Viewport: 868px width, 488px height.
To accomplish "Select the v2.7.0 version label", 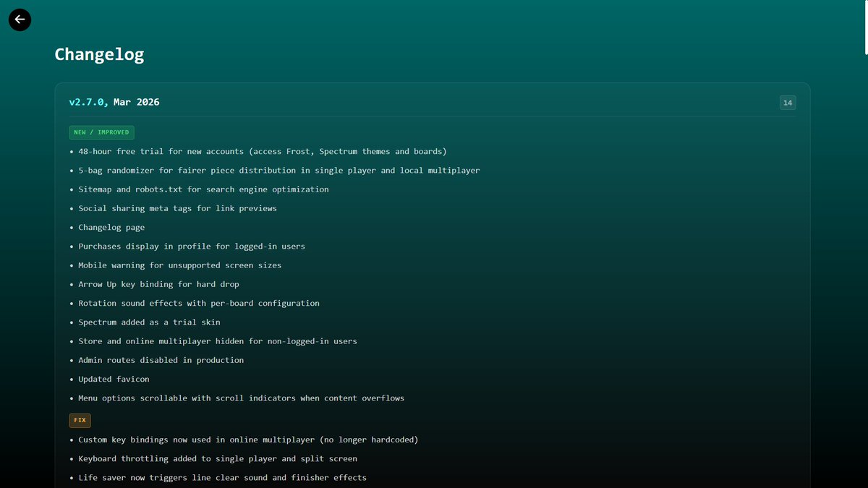I will 89,102.
